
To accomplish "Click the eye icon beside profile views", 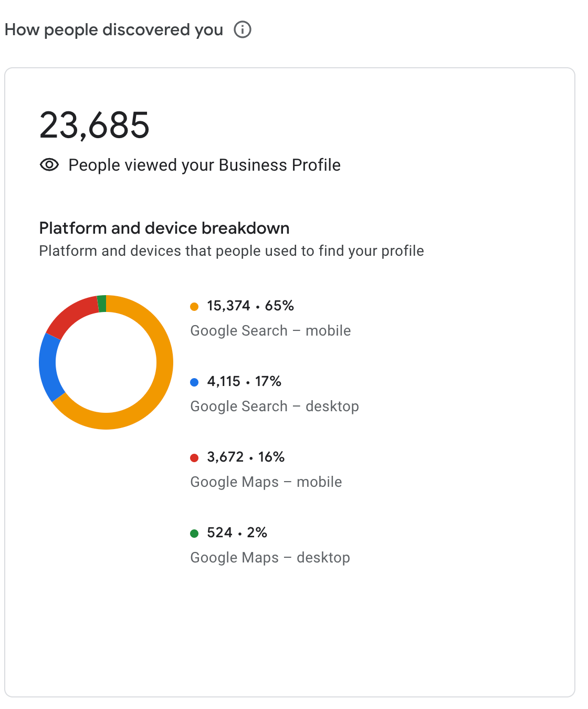I will tap(49, 164).
